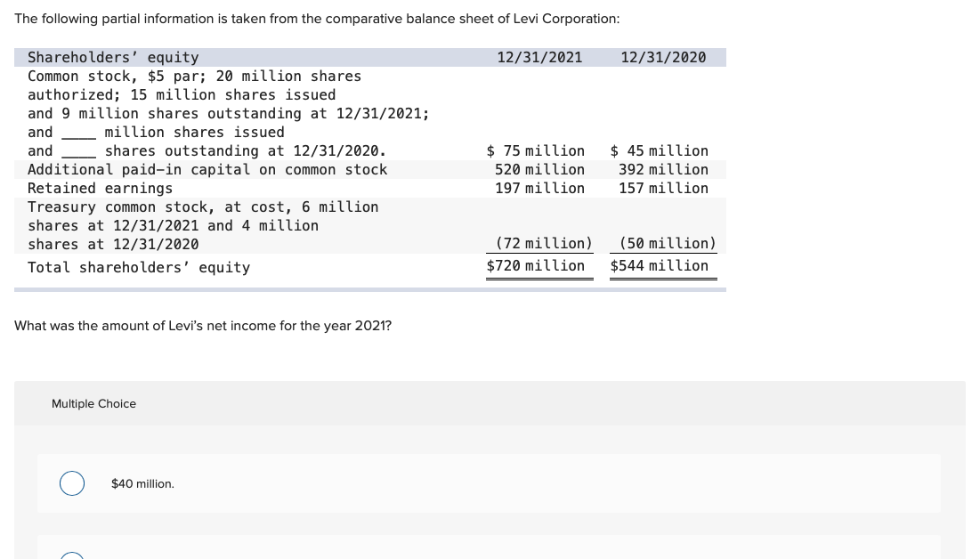Click the '(50 million)' treasury stock value
This screenshot has width=980, height=559.
point(668,243)
